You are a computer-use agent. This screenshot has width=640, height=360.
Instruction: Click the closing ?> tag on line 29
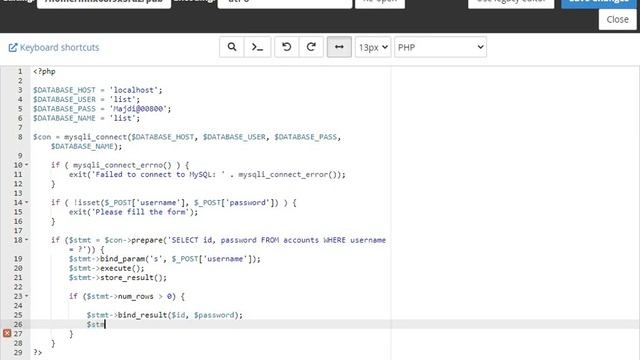pos(38,353)
